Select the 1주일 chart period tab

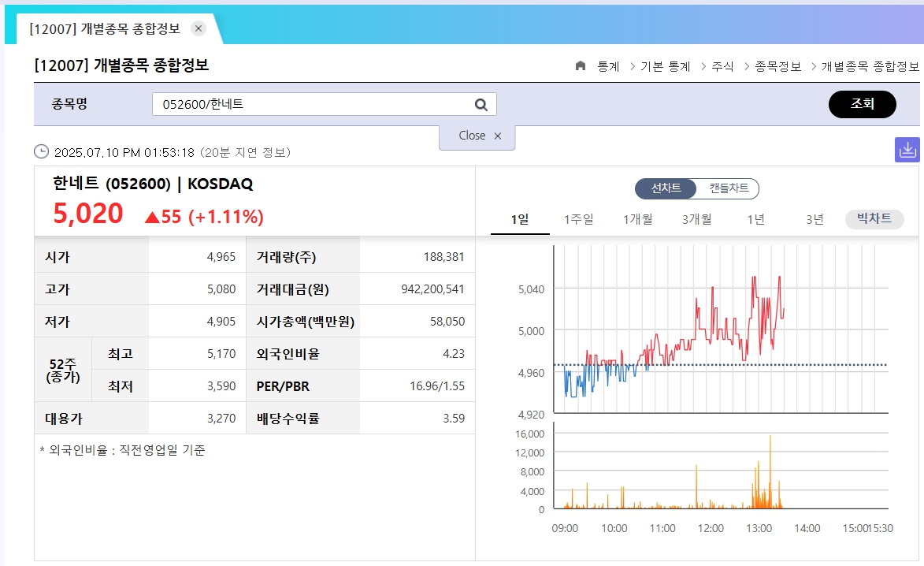coord(579,220)
